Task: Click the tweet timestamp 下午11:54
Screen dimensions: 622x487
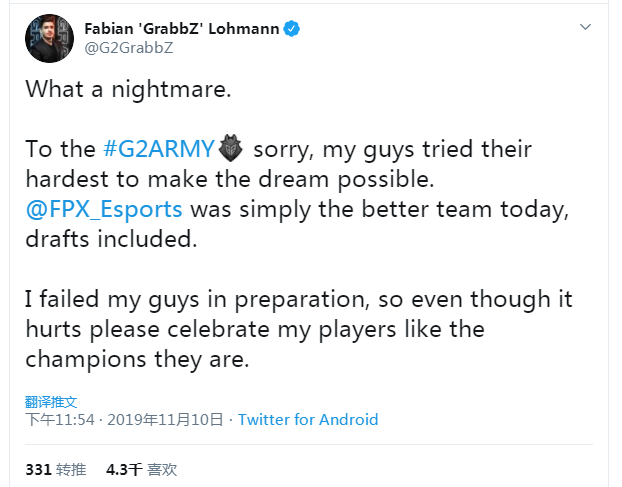Action: pos(60,420)
